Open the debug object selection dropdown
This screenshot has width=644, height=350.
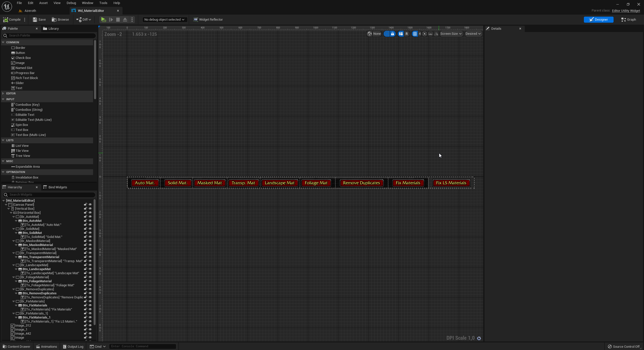click(164, 20)
